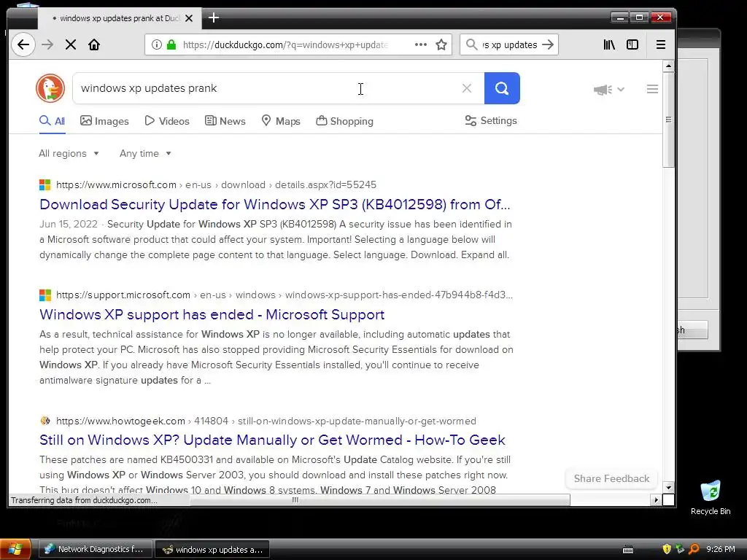The image size is (747, 560).
Task: Open a new tab with plus button
Action: pyautogui.click(x=214, y=18)
